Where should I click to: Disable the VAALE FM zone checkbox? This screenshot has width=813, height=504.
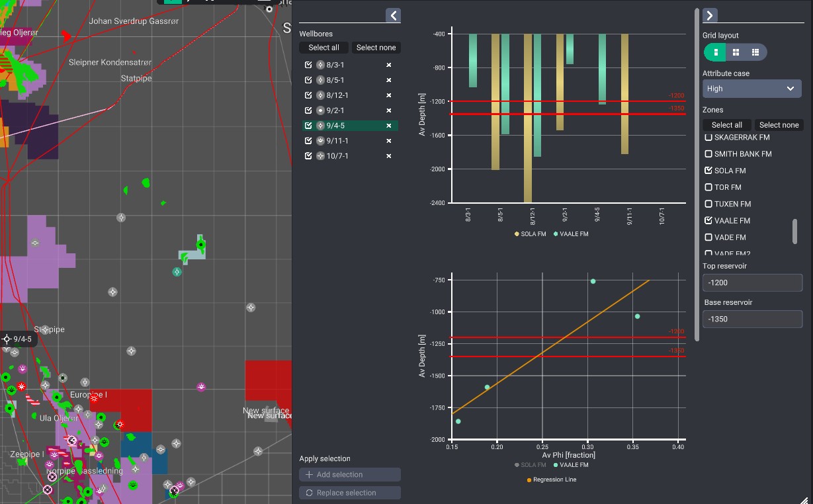pos(708,220)
